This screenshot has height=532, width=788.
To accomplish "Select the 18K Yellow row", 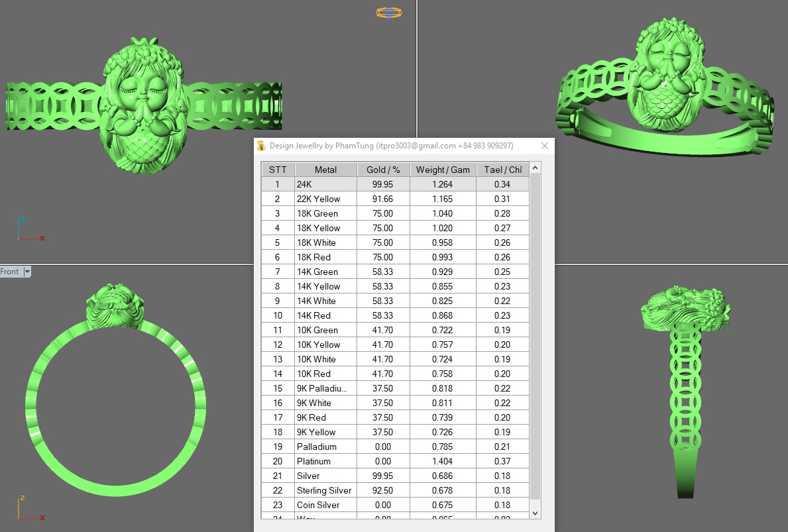I will pos(395,228).
